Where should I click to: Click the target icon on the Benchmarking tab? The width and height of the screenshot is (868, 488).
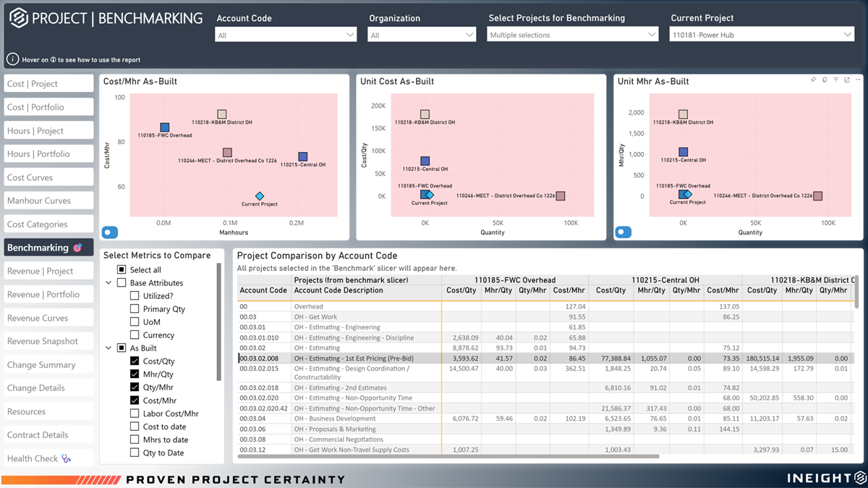click(x=77, y=248)
